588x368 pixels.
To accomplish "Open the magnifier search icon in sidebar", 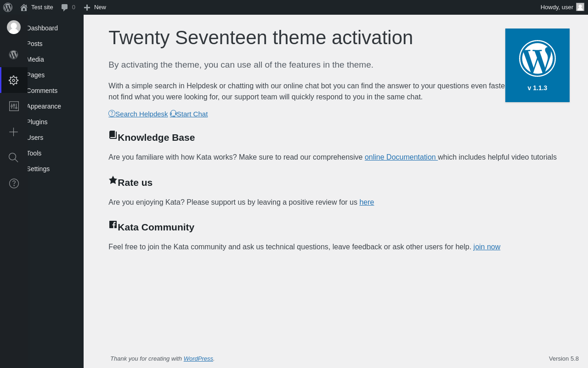I will (x=14, y=158).
